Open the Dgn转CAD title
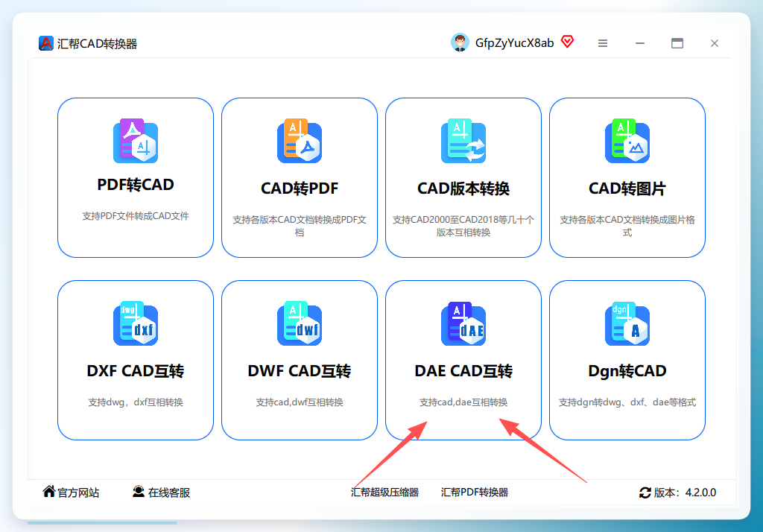 627,371
